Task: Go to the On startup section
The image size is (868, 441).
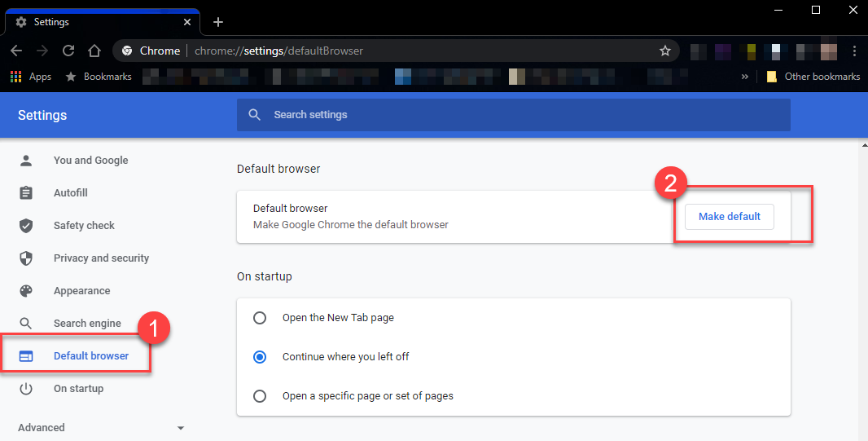Action: pyautogui.click(x=79, y=388)
